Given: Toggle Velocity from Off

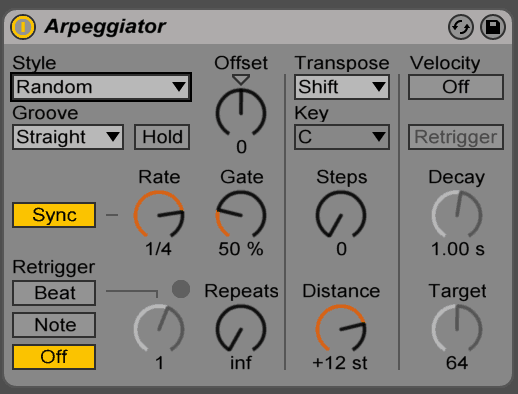Looking at the screenshot, I should coord(456,87).
